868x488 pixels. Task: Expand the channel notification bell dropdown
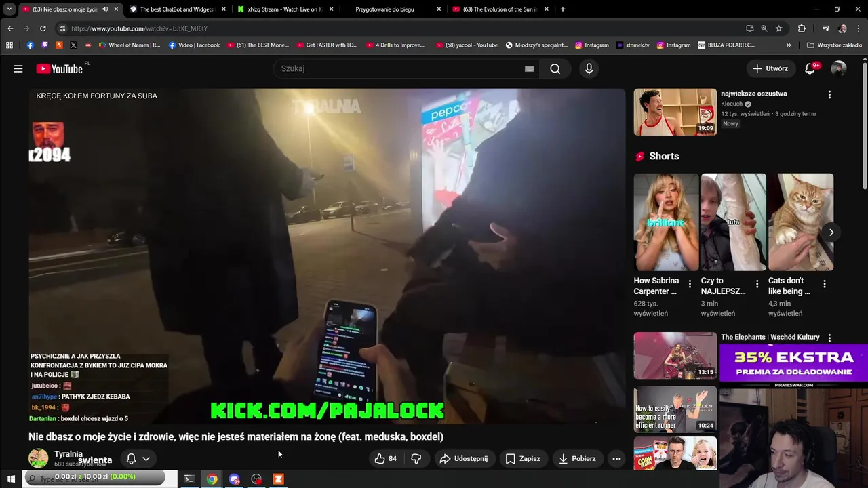click(138, 459)
